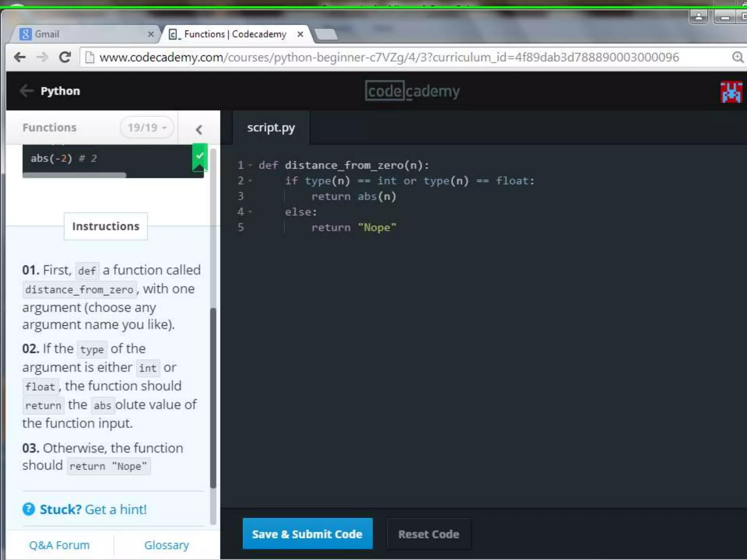
Task: Click Save & Submit Code
Action: click(307, 534)
